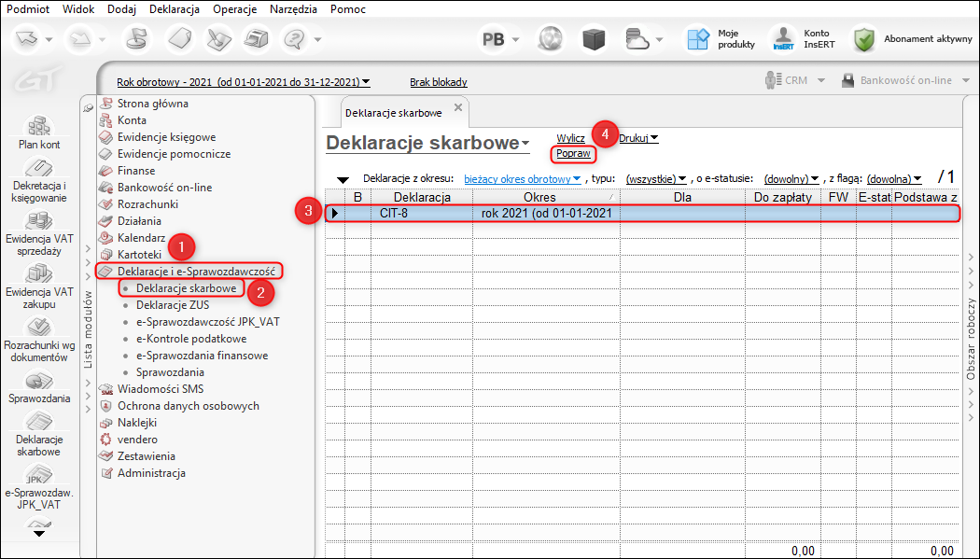Open the Deklaracja menu

(x=175, y=9)
